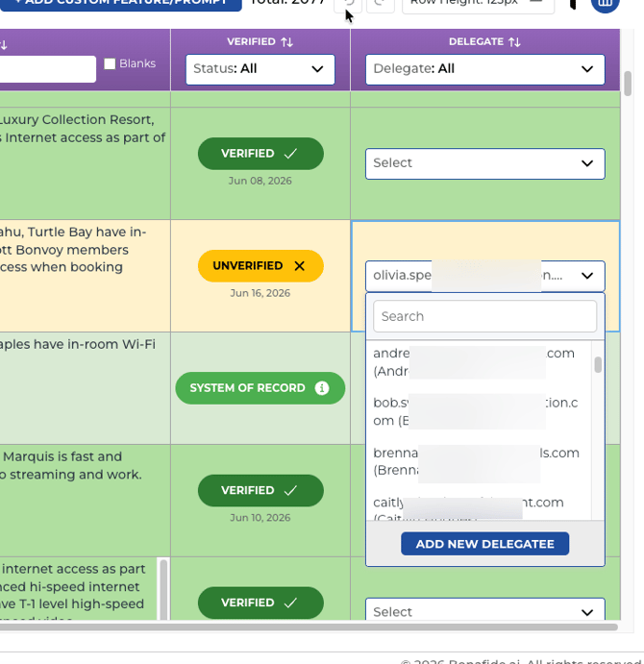Click VERIFIED badge dated Jun 08, 2026
The image size is (644, 664).
tap(260, 154)
